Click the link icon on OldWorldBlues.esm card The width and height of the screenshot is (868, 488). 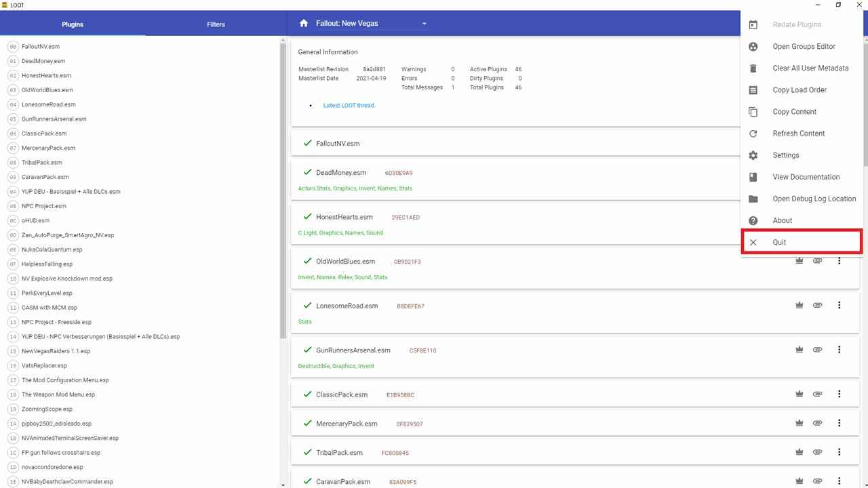pyautogui.click(x=818, y=261)
